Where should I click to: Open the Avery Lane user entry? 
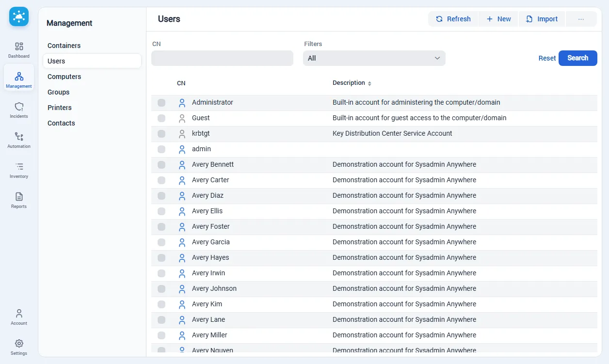pyautogui.click(x=208, y=319)
